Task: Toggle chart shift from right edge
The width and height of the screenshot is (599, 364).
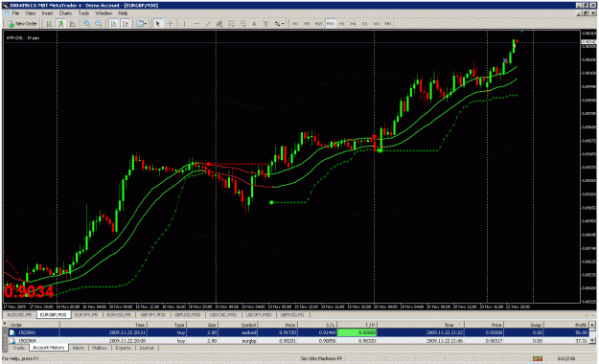Action: tap(126, 24)
